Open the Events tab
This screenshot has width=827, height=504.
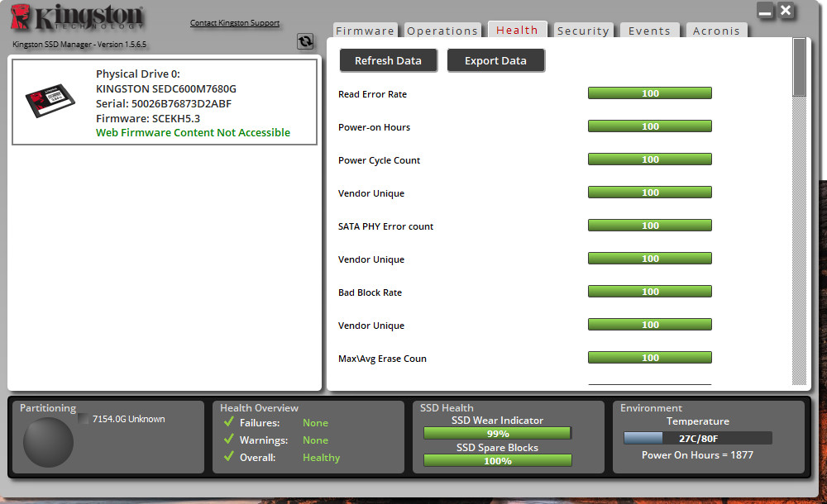coord(649,31)
